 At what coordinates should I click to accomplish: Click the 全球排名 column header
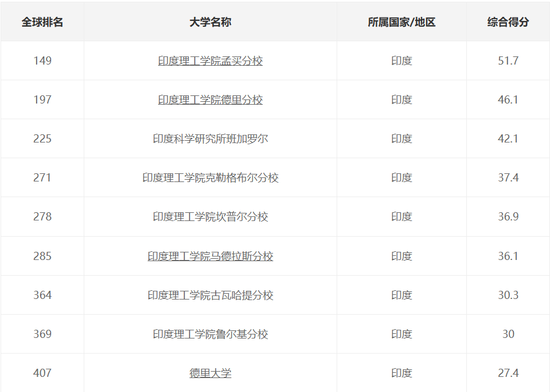42,22
